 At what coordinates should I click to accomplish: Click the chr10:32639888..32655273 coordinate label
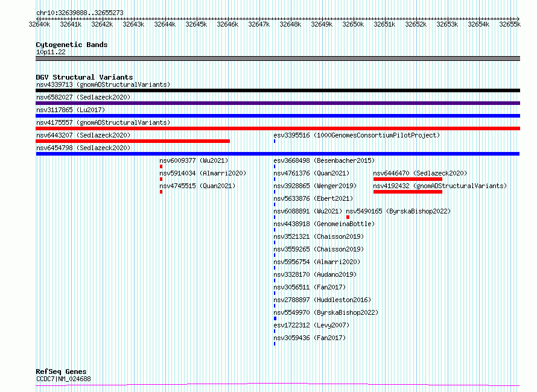(x=80, y=13)
